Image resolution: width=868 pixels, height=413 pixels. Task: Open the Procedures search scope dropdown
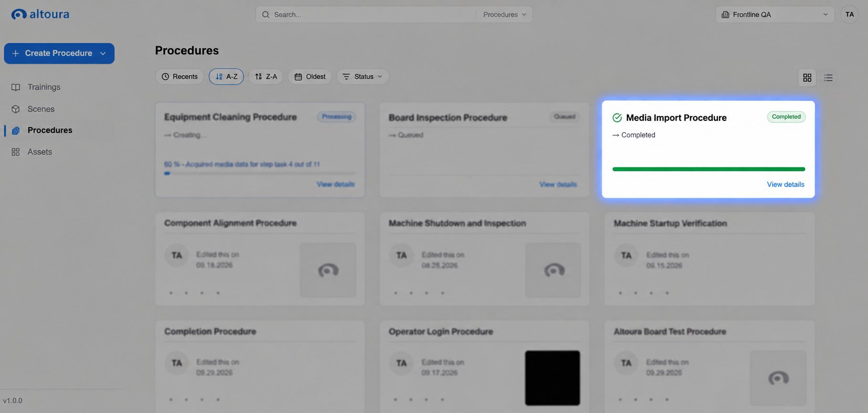[504, 14]
